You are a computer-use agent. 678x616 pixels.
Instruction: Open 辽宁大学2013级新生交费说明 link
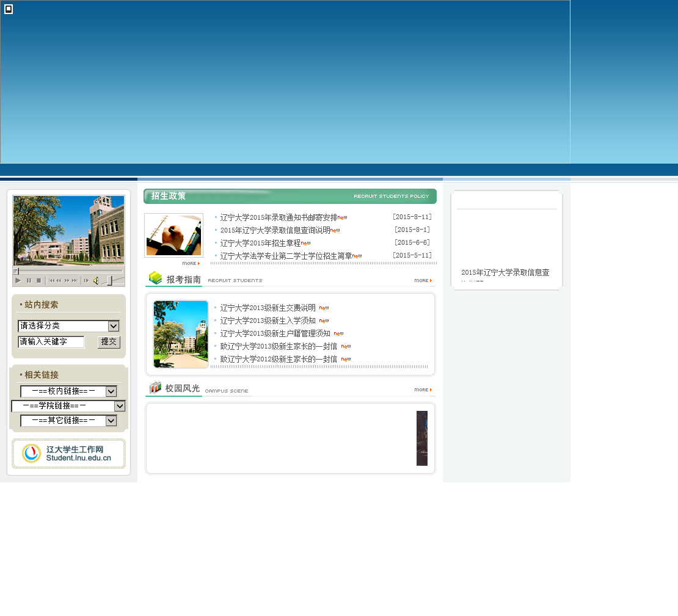[x=268, y=308]
